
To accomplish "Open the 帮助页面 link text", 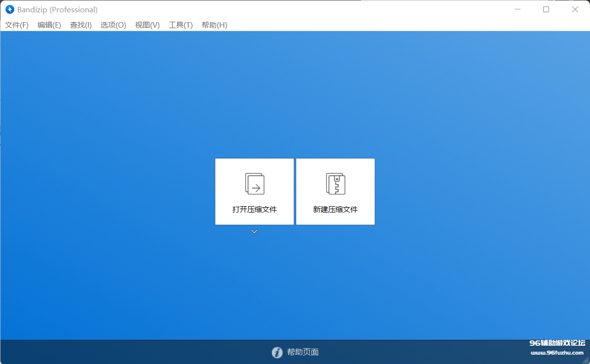I will tap(303, 352).
